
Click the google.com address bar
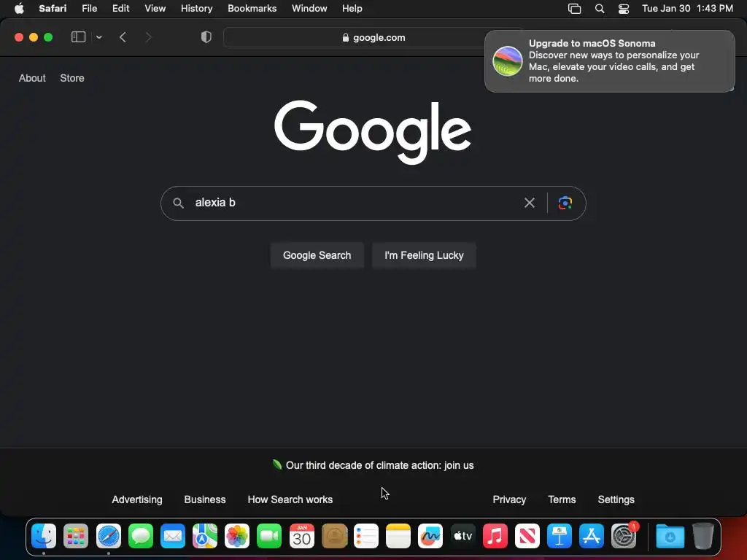coord(373,38)
